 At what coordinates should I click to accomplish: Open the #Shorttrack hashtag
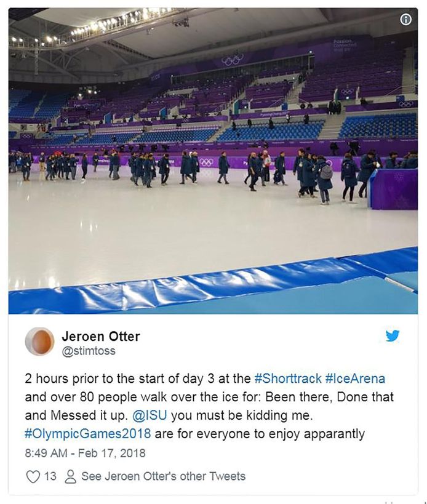288,378
